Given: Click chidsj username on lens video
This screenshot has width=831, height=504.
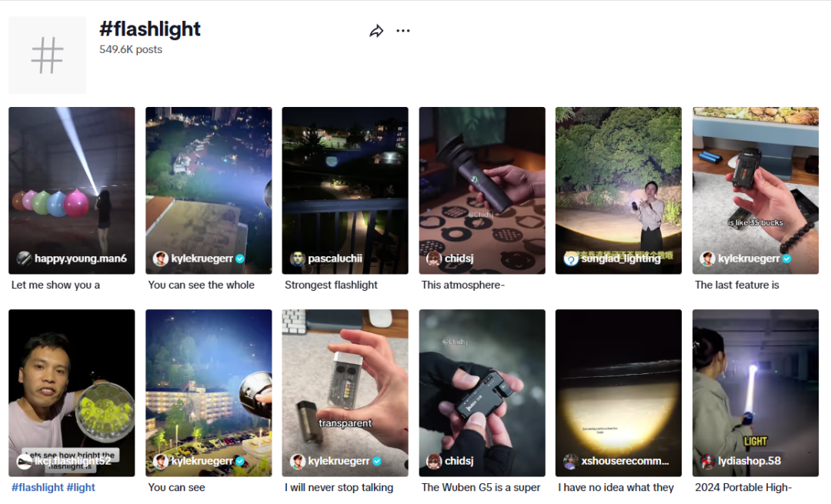Looking at the screenshot, I should (x=459, y=258).
